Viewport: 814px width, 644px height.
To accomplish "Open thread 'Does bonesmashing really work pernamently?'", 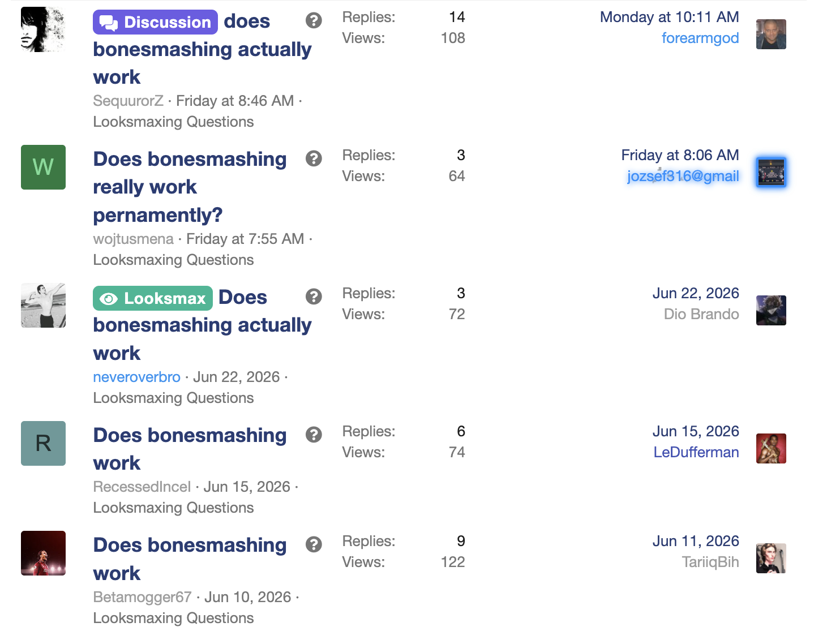I will (190, 187).
